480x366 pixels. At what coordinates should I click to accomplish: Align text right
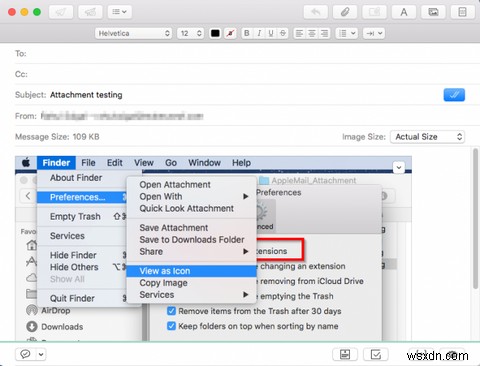324,33
